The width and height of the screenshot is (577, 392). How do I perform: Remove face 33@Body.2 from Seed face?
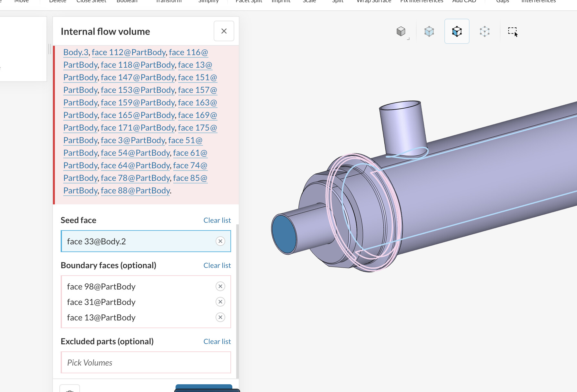(220, 241)
